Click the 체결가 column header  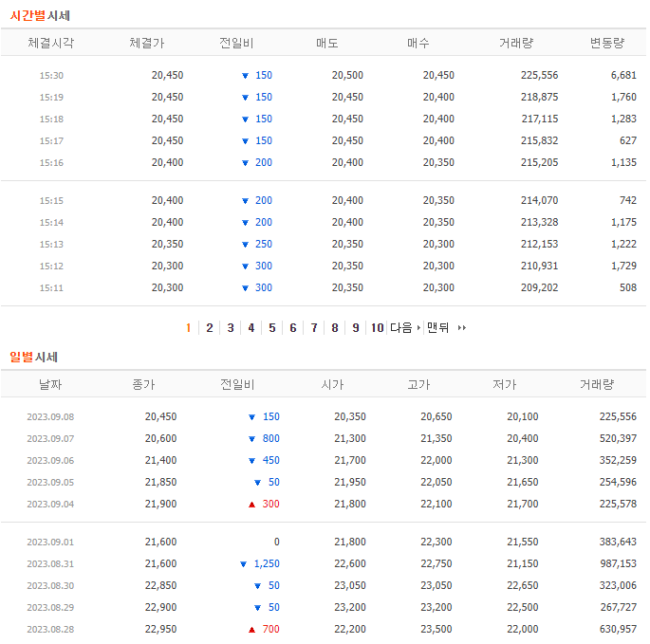(x=147, y=43)
